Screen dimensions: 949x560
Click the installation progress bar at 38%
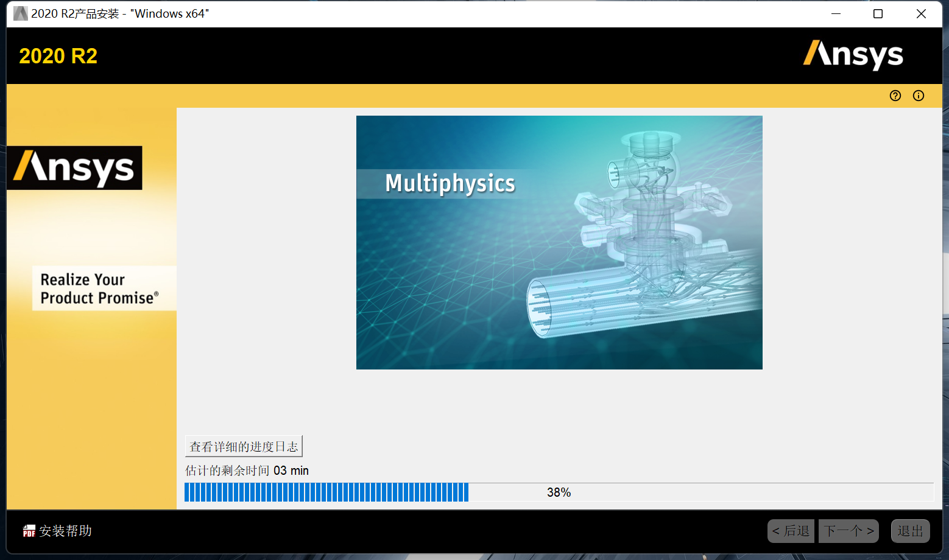[365, 492]
